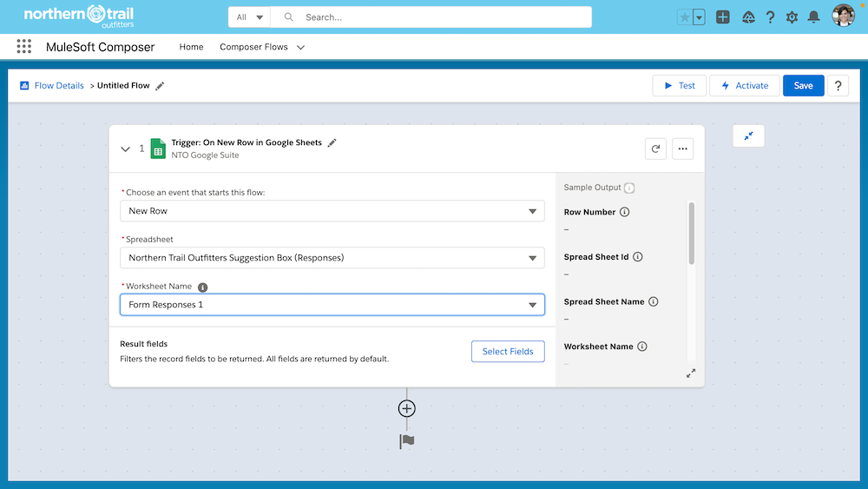Click the 'Row Number' output label
The height and width of the screenshot is (489, 868).
[x=589, y=212]
